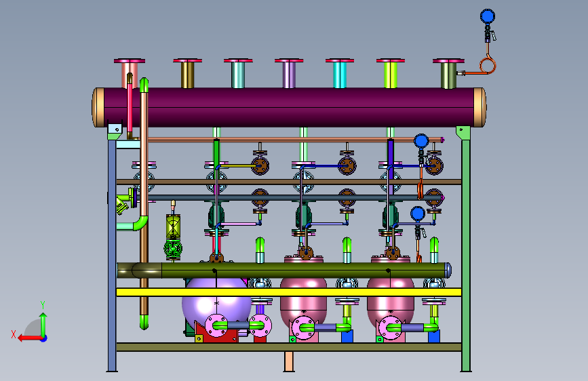Pick the lavender flanged nozzle on the header
588x381 pixels.
click(289, 73)
